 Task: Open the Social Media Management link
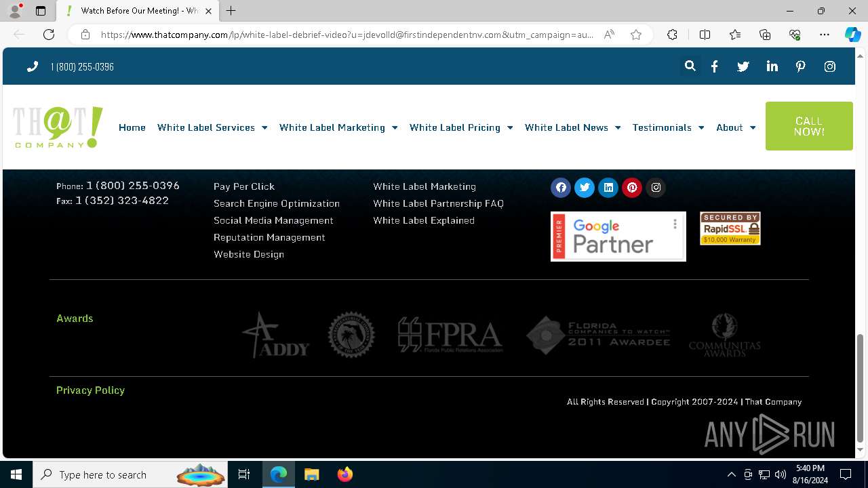coord(273,220)
